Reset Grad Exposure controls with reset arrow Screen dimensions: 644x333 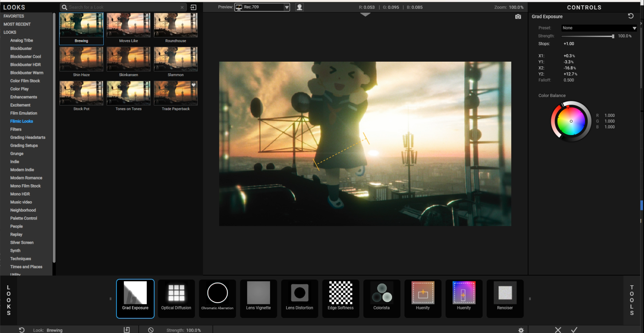(x=631, y=16)
